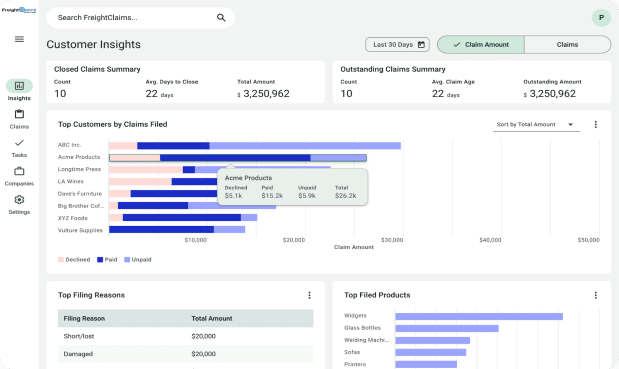The height and width of the screenshot is (369, 619).
Task: Click the Paid legend color swatch
Action: pos(100,260)
